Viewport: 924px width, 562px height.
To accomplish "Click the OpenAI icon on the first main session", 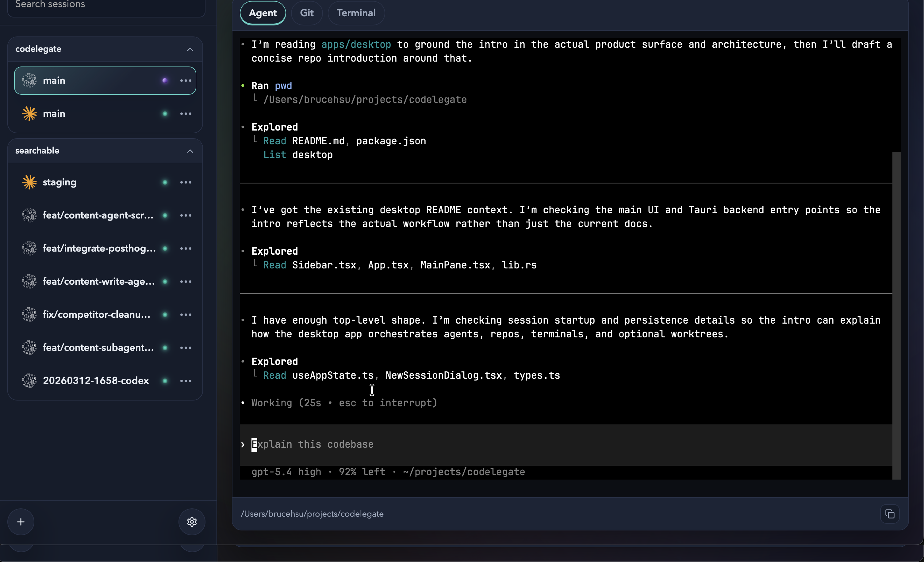I will pos(29,80).
